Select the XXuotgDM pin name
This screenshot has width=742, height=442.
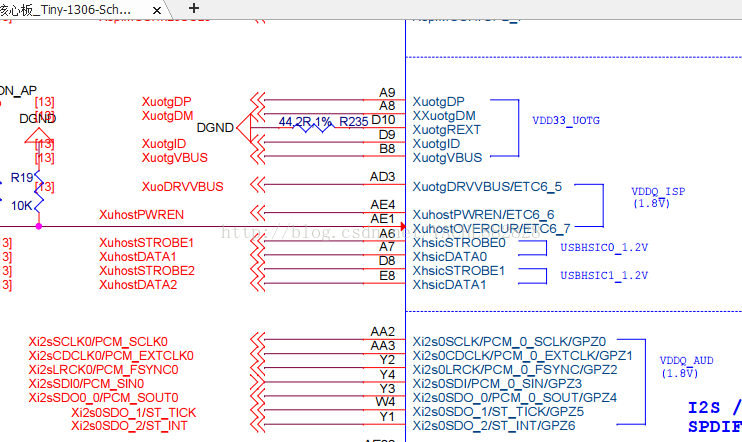[x=444, y=116]
